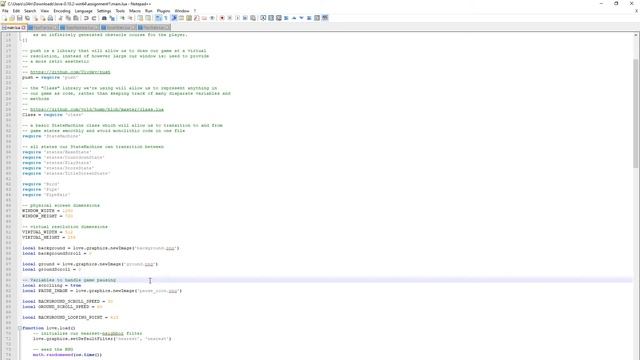Open the Macro menu
The image size is (640, 360).
pyautogui.click(x=135, y=11)
